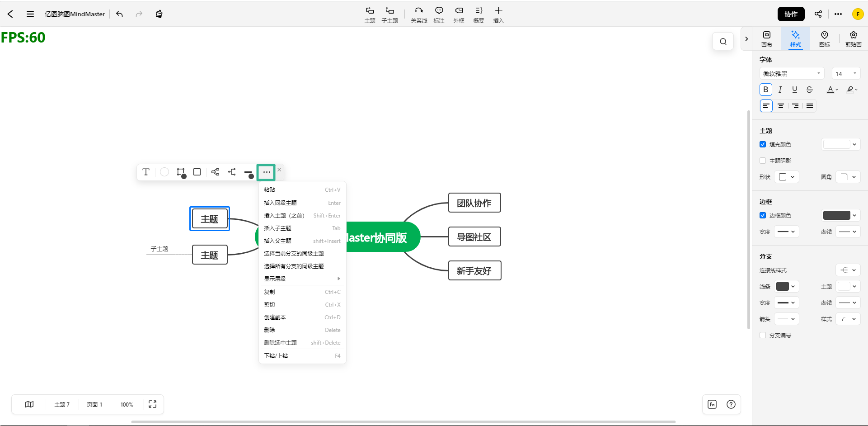
Task: Enable the 分支编号 checkbox
Action: pos(763,335)
